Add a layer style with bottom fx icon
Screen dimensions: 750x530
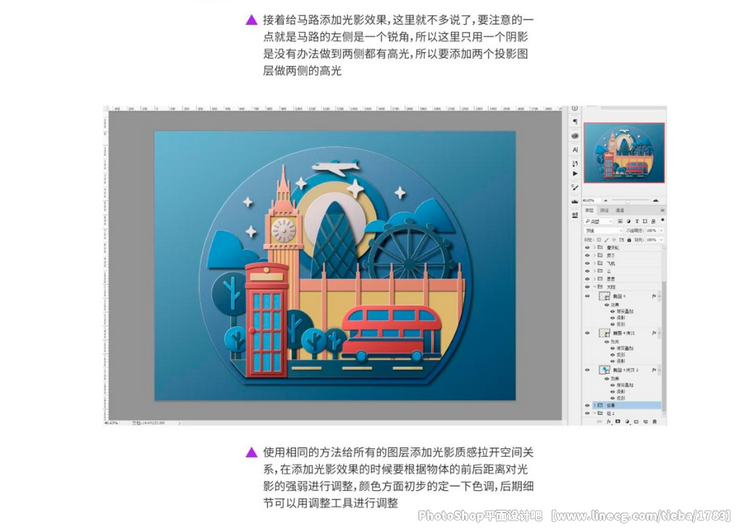(x=609, y=421)
